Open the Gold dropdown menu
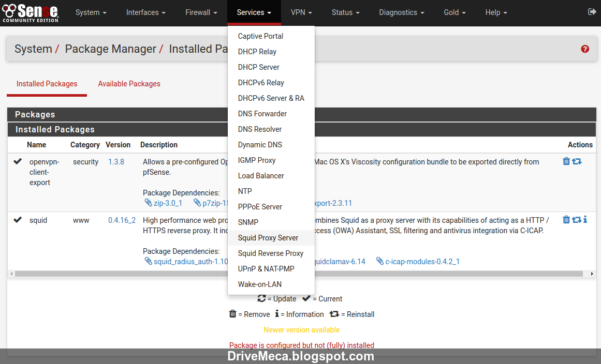 point(455,12)
